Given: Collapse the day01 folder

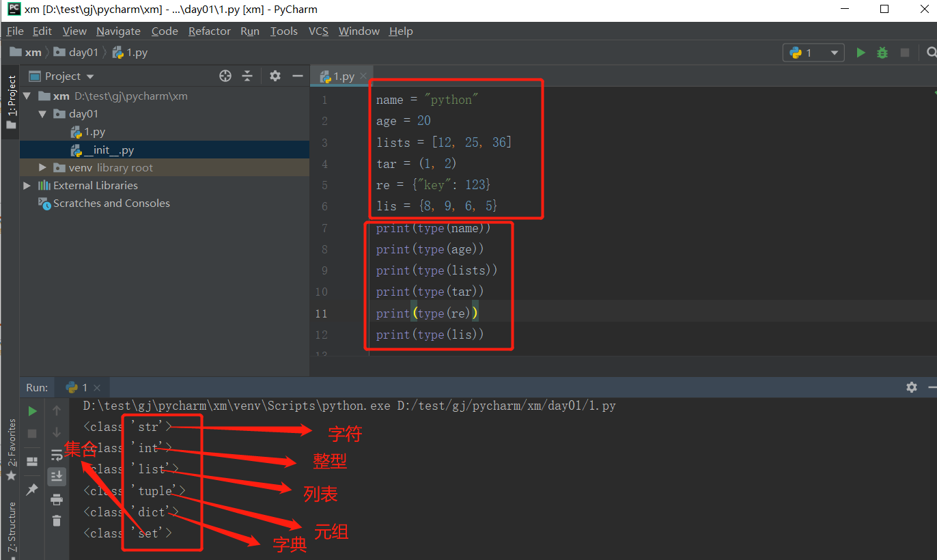Looking at the screenshot, I should point(42,113).
